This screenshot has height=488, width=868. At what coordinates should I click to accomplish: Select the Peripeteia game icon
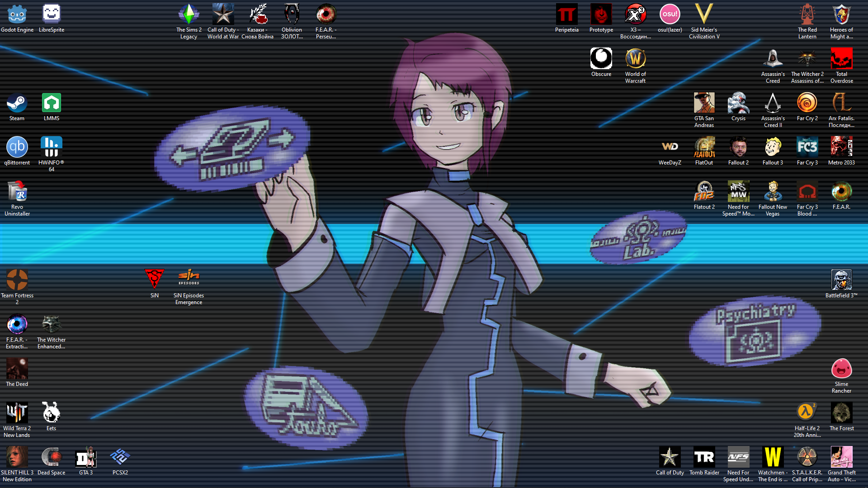click(567, 18)
